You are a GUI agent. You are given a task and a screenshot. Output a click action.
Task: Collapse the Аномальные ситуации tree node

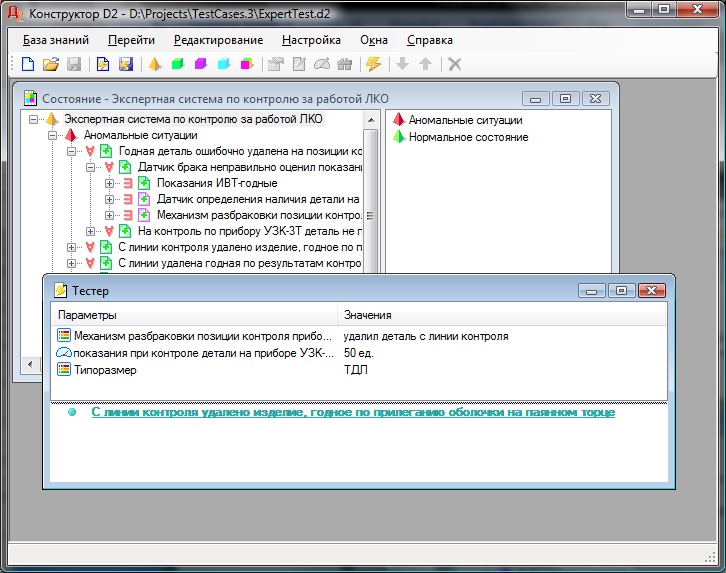[x=53, y=135]
